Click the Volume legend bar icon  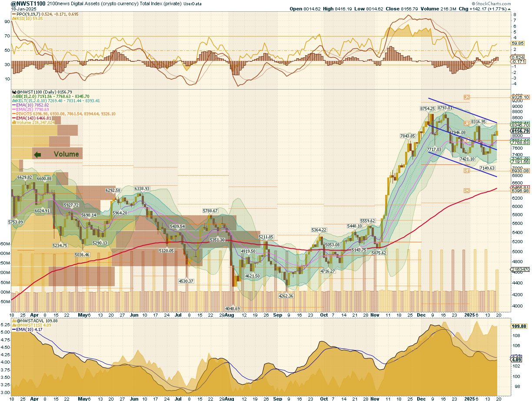coord(14,123)
